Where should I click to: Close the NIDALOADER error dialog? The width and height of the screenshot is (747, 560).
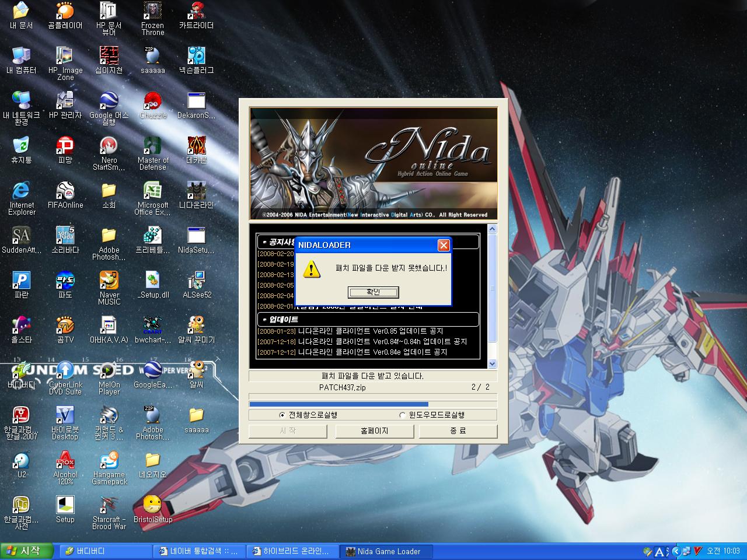(x=444, y=245)
